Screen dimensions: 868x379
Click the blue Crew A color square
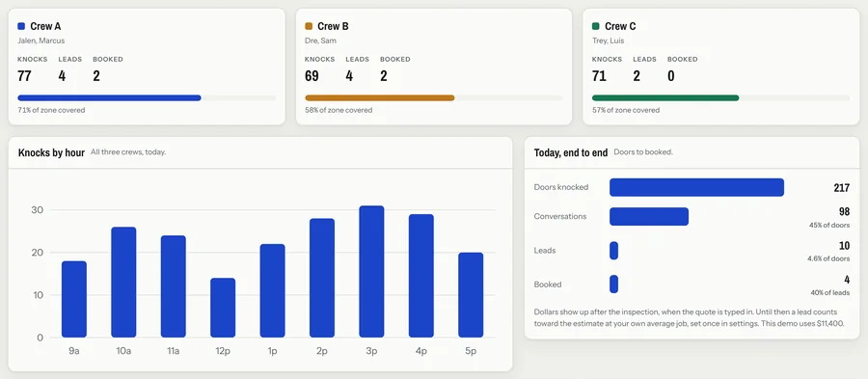point(21,26)
